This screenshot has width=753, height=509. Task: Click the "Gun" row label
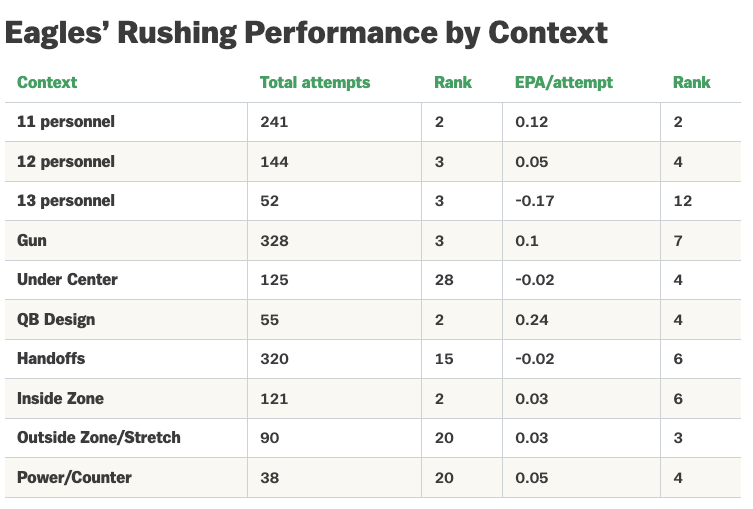coord(32,241)
